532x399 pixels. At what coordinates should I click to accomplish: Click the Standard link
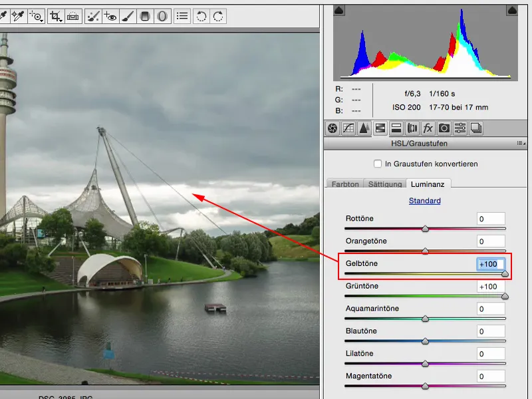coord(424,201)
